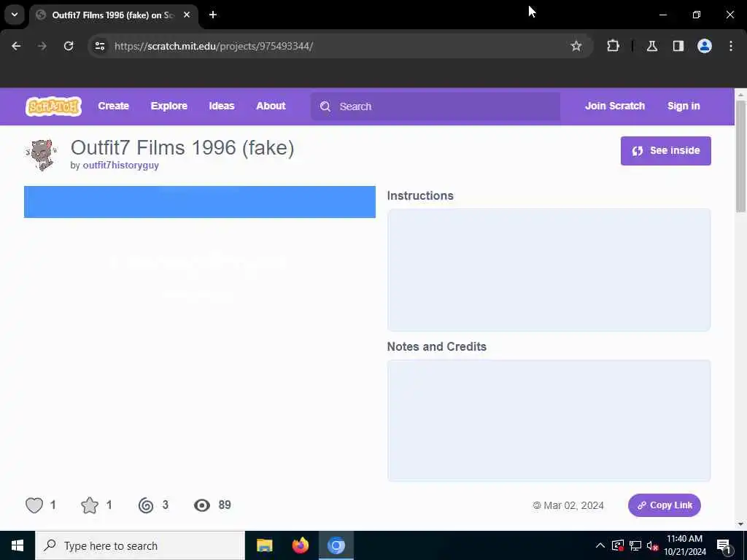
Task: Focus the Scratch Search field
Action: point(436,106)
